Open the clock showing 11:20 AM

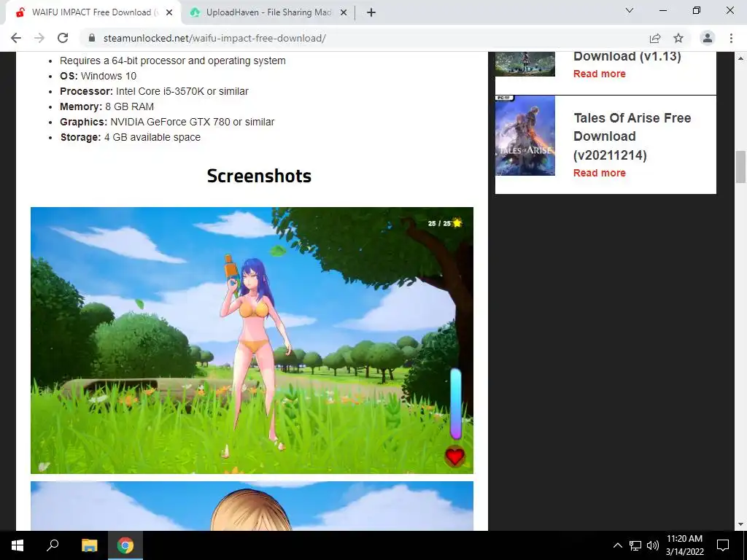click(x=684, y=545)
